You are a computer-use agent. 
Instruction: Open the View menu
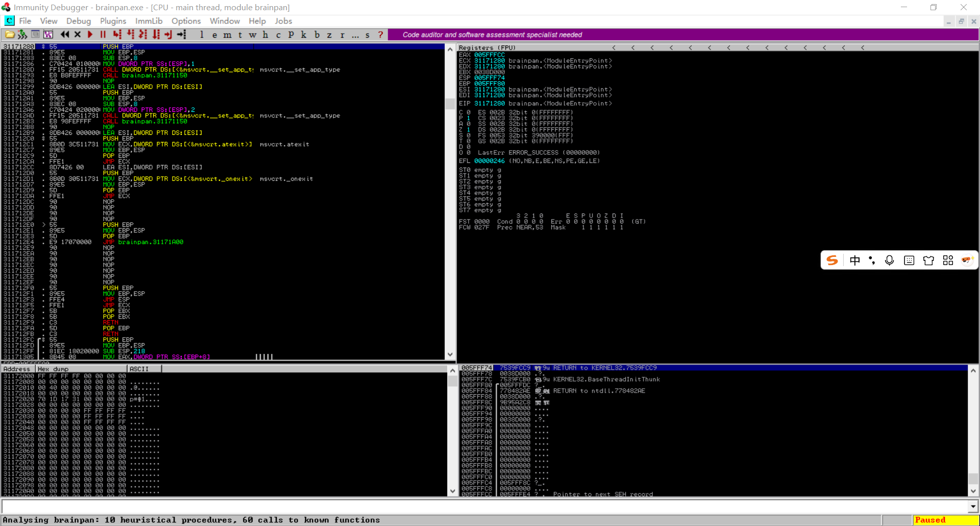48,21
